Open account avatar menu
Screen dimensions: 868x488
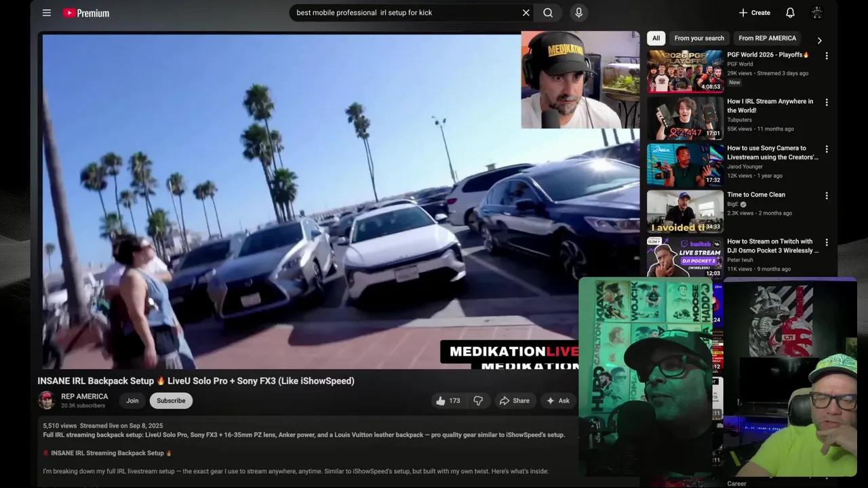(817, 13)
